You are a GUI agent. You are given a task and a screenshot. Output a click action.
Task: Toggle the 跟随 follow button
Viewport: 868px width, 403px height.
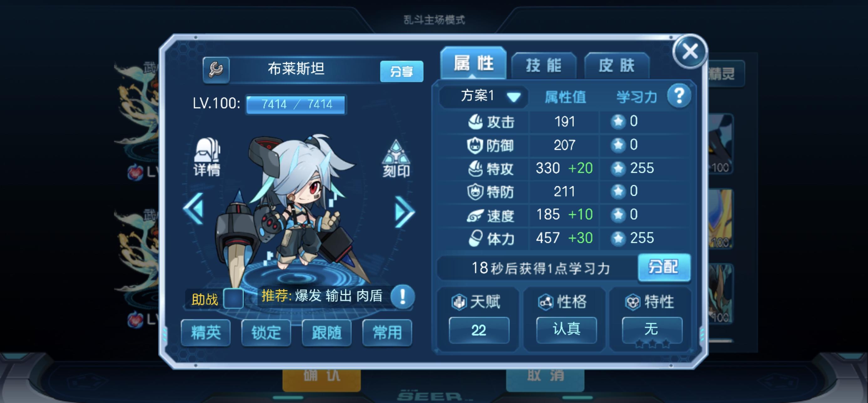point(327,333)
